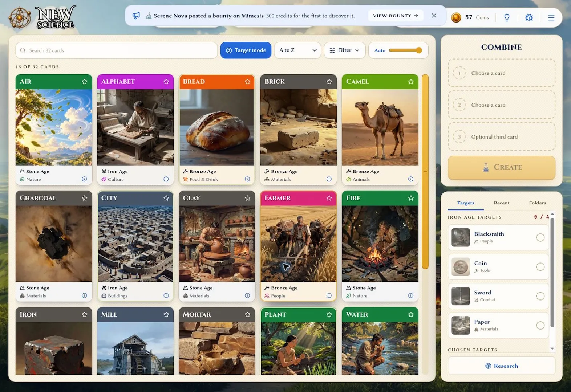The height and width of the screenshot is (392, 571).
Task: Open the Coin target thumbnail
Action: tap(461, 267)
